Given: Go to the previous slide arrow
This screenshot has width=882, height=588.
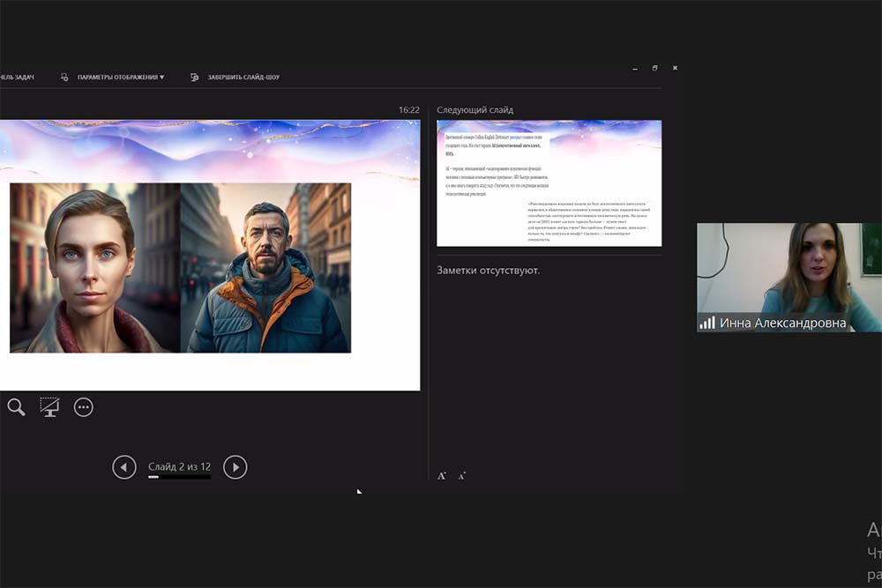Looking at the screenshot, I should click(x=124, y=467).
